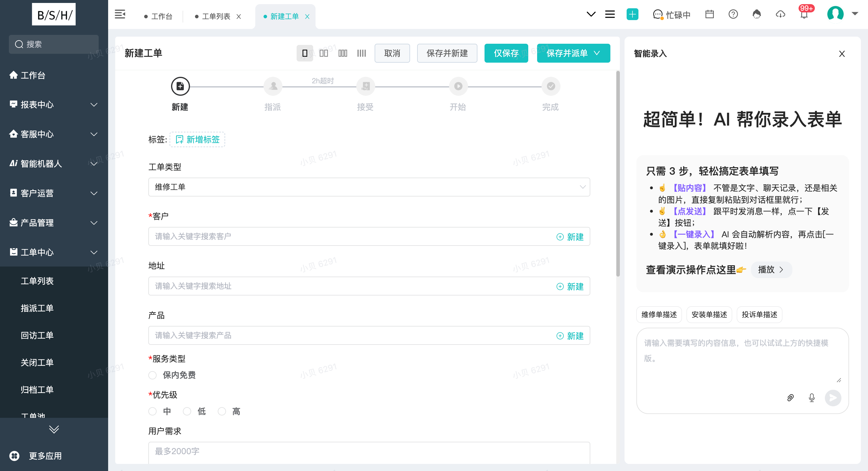Click the microphone voice input icon
The width and height of the screenshot is (868, 471).
[812, 397]
